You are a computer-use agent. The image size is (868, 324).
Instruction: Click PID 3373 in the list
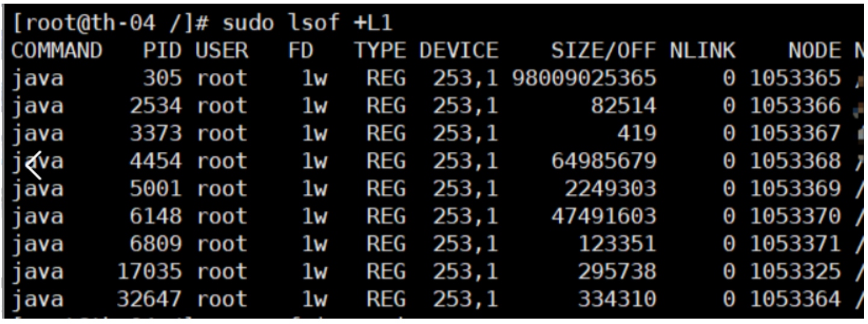point(154,134)
